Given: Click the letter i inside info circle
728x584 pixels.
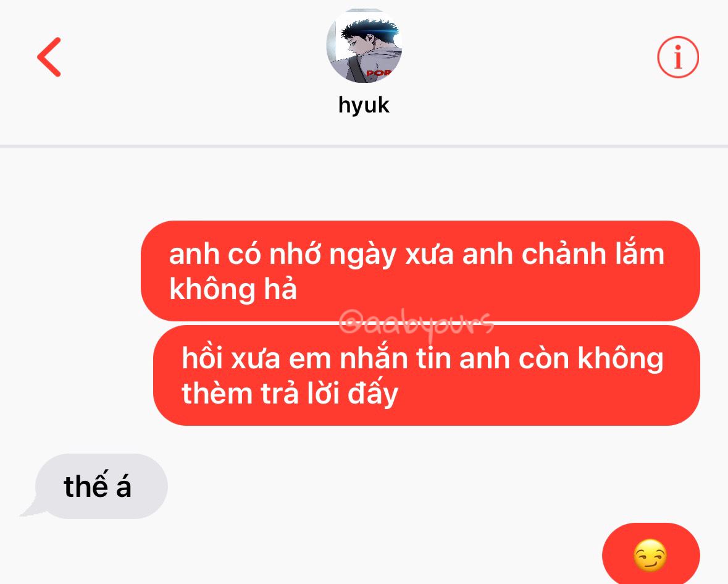Looking at the screenshot, I should [x=678, y=57].
